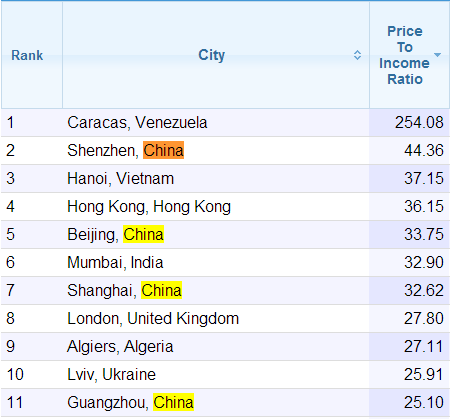Click the Price To Income Ratio descending arrow
The height and width of the screenshot is (419, 450).
click(437, 55)
